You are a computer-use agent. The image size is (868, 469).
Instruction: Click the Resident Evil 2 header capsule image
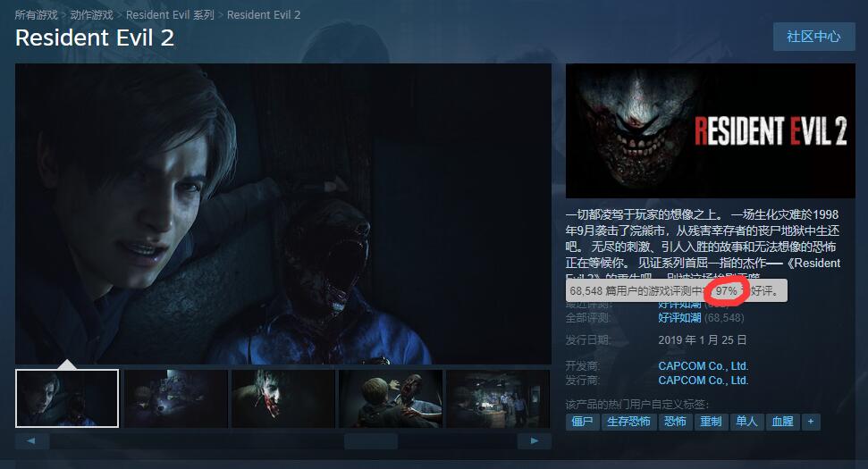pos(711,131)
